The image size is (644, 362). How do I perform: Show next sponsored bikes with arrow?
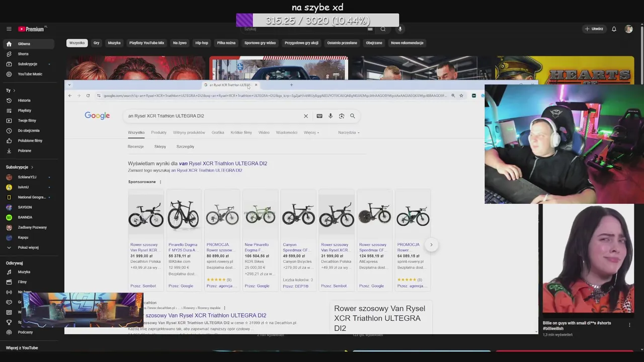[431, 245]
